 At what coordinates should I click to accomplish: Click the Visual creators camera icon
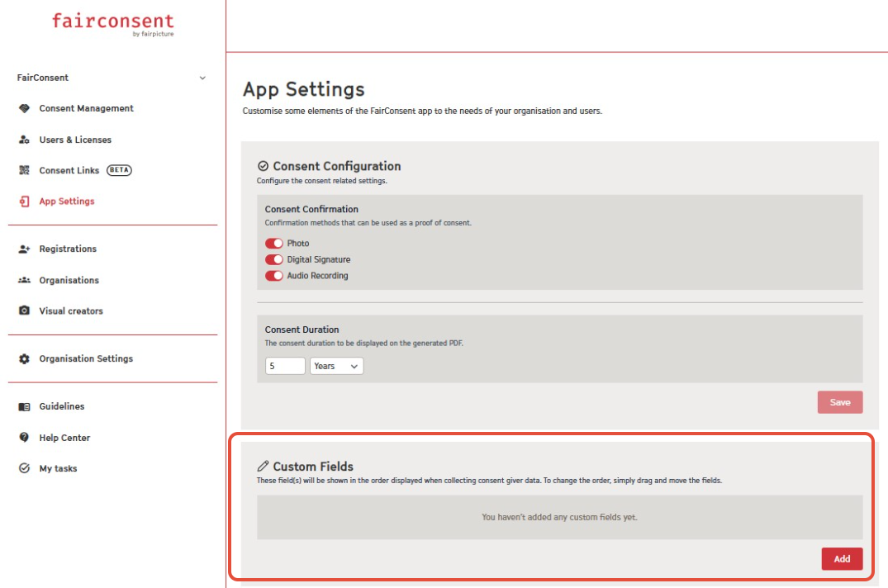click(24, 311)
